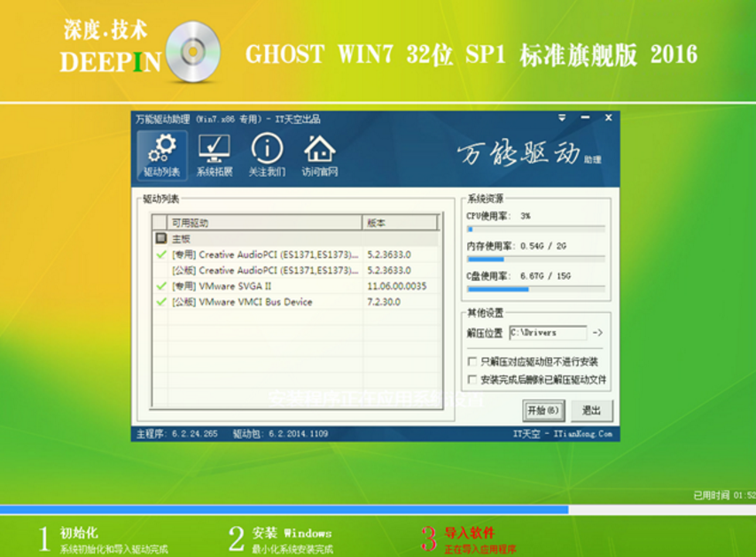The height and width of the screenshot is (557, 756).
Task: Click the DEEPIN disc logo
Action: coord(193,51)
